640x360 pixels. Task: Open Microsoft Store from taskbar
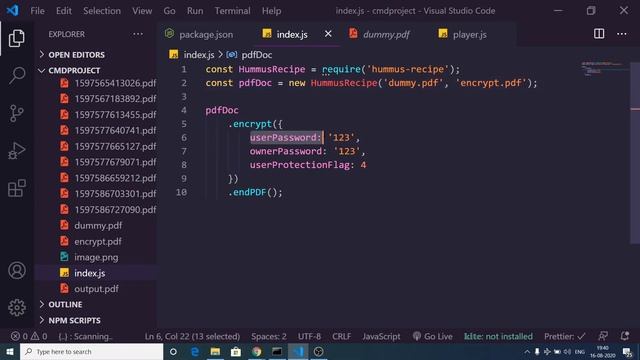point(236,351)
